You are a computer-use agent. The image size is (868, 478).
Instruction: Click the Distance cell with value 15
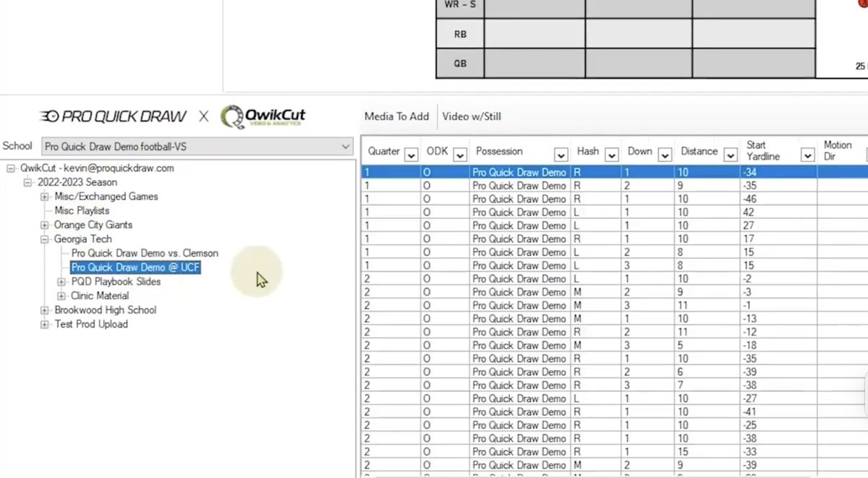tap(707, 451)
